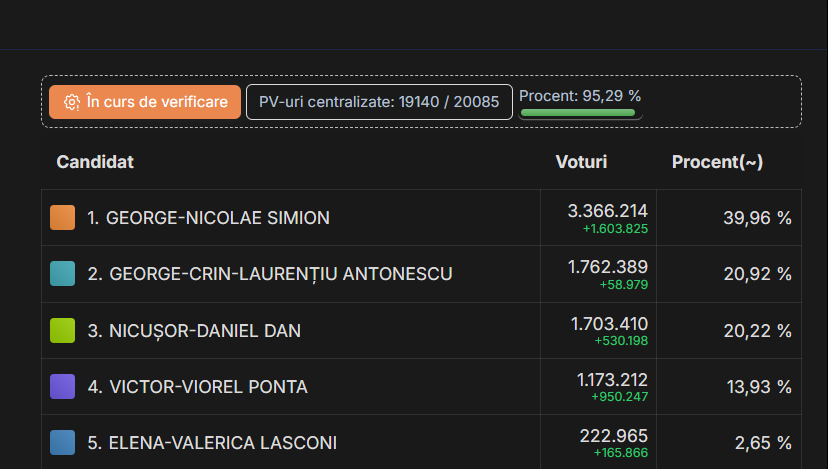
Task: Click Simion's vote count 3.366.214
Action: (x=607, y=211)
